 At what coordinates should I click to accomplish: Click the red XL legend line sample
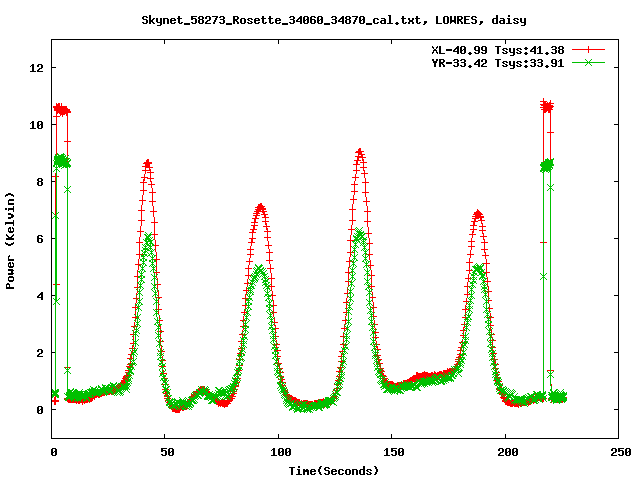(588, 50)
